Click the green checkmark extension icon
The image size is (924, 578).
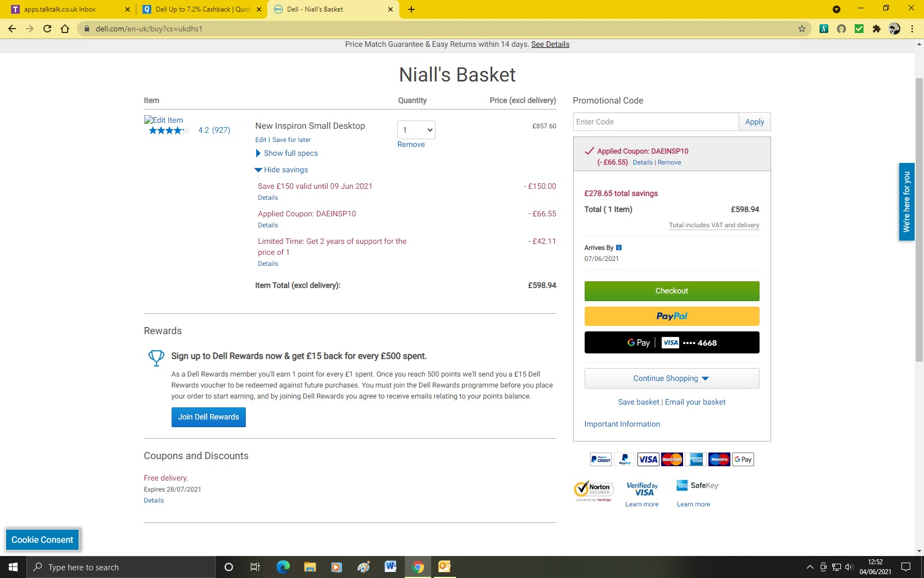[859, 29]
